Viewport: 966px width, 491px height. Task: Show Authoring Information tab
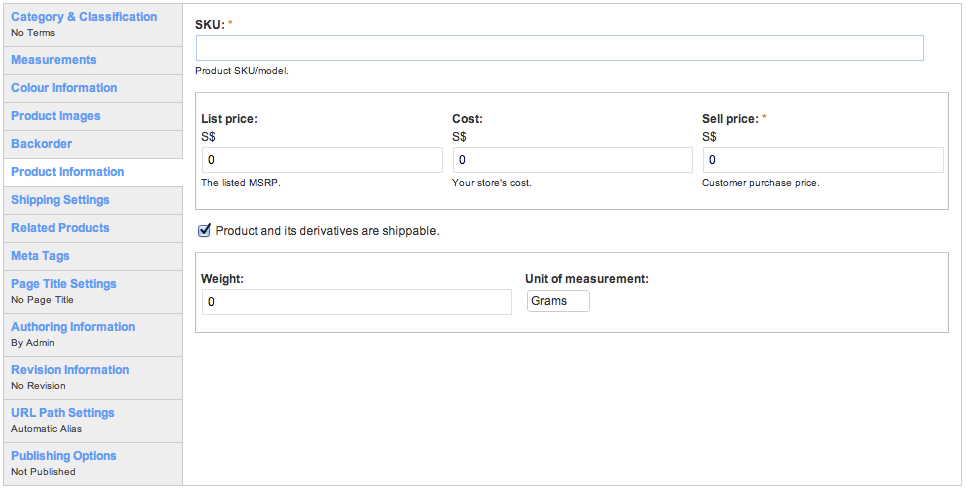tap(92, 335)
